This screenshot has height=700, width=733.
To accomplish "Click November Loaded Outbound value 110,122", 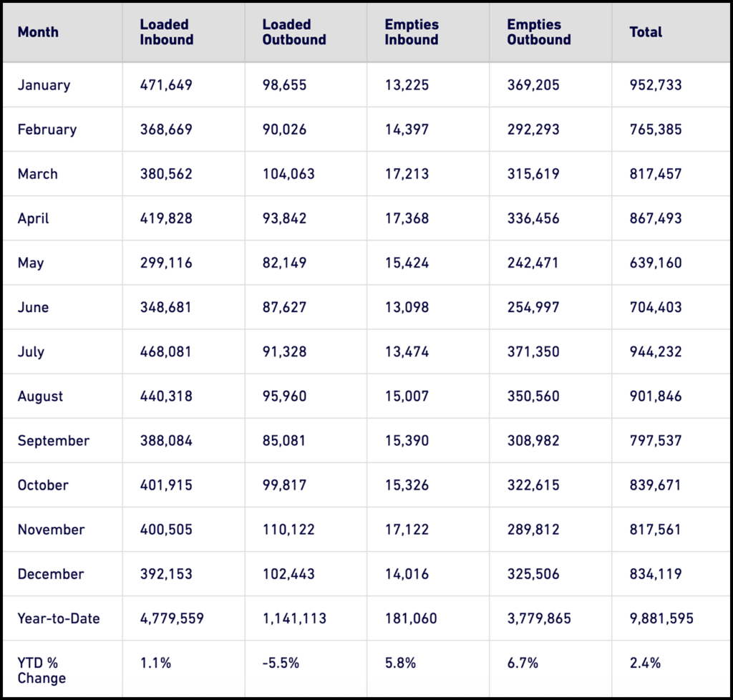I will click(x=288, y=529).
